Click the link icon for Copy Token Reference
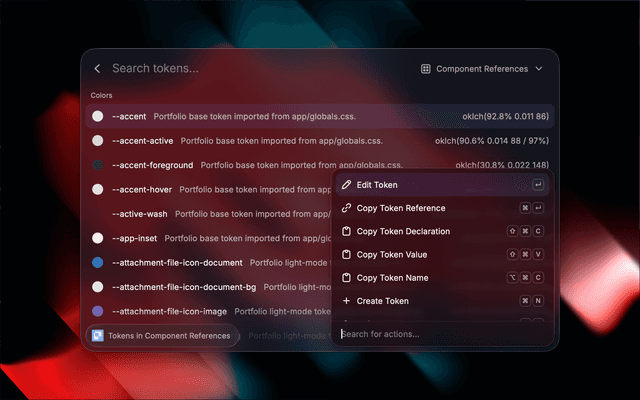Viewport: 640px width, 400px height. pyautogui.click(x=346, y=208)
